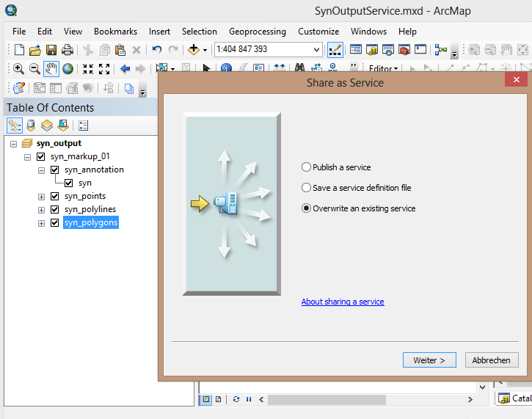Click the Zoom In magnifier tool
The width and height of the screenshot is (532, 419).
pos(18,69)
